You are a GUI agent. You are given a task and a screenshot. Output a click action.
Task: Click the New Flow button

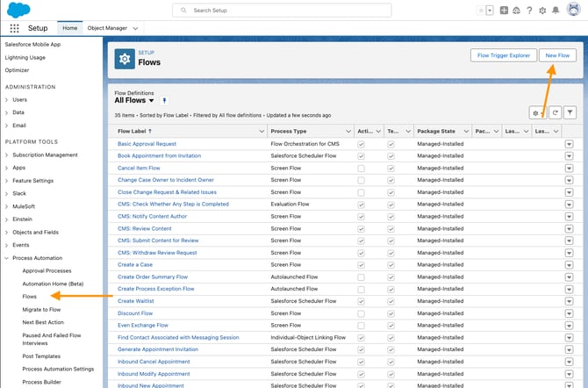557,55
